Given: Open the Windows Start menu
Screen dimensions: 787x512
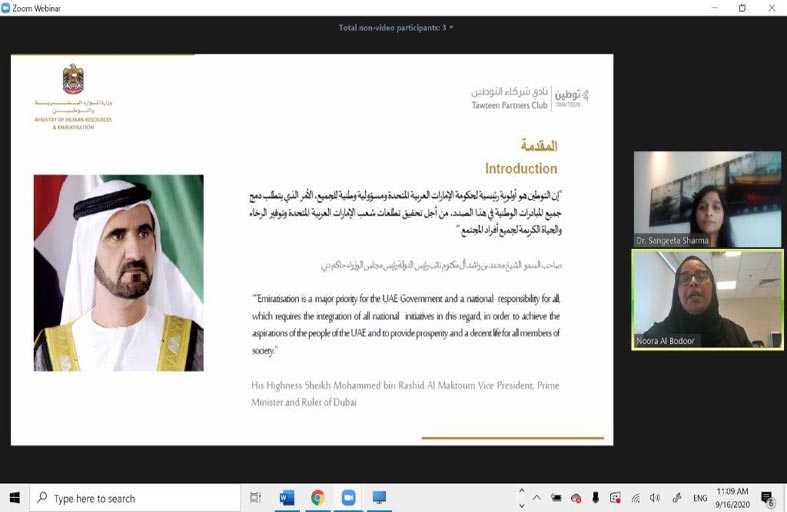Looking at the screenshot, I should pos(15,497).
